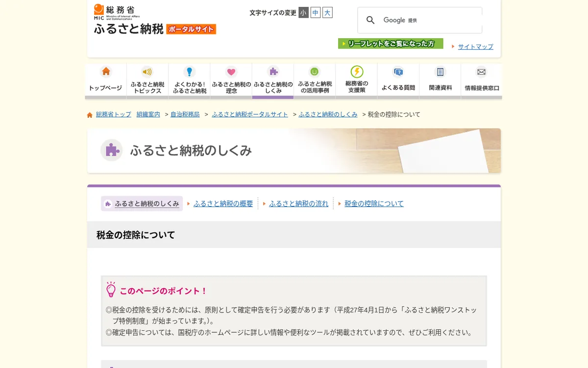The image size is (588, 368).
Task: Click the このページのポイント！ heading text
Action: (x=164, y=291)
